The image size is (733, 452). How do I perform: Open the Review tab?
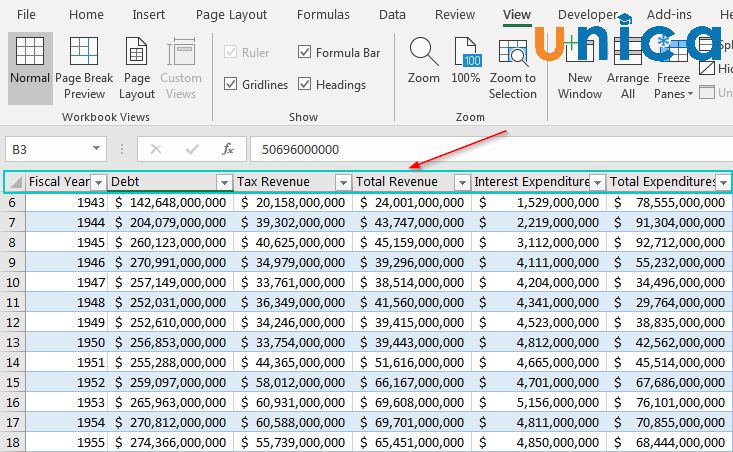tap(454, 14)
